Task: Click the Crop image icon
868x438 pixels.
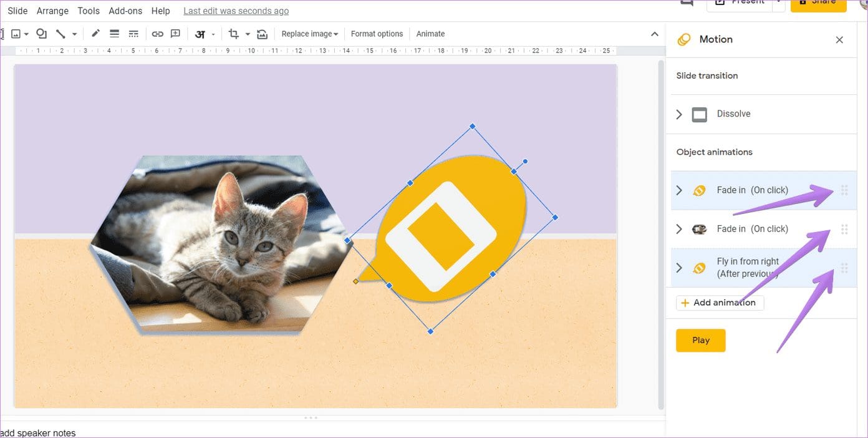Action: coord(234,34)
